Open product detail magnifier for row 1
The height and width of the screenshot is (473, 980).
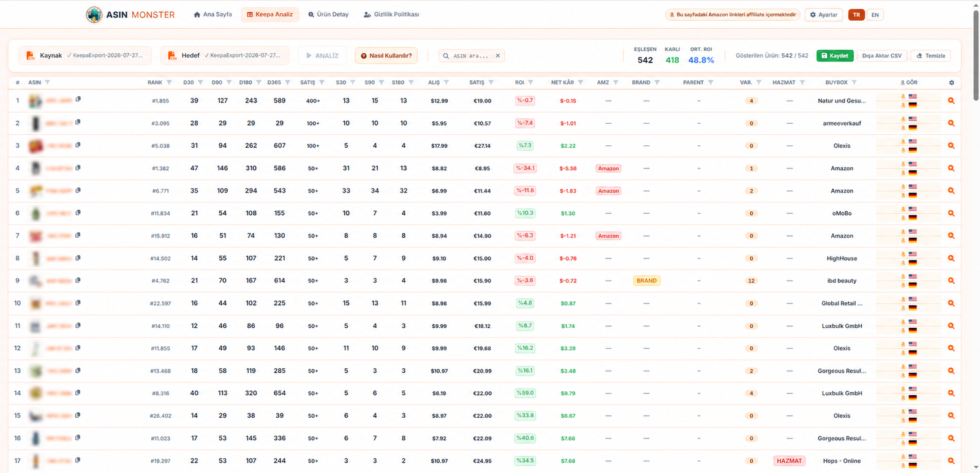tap(951, 100)
